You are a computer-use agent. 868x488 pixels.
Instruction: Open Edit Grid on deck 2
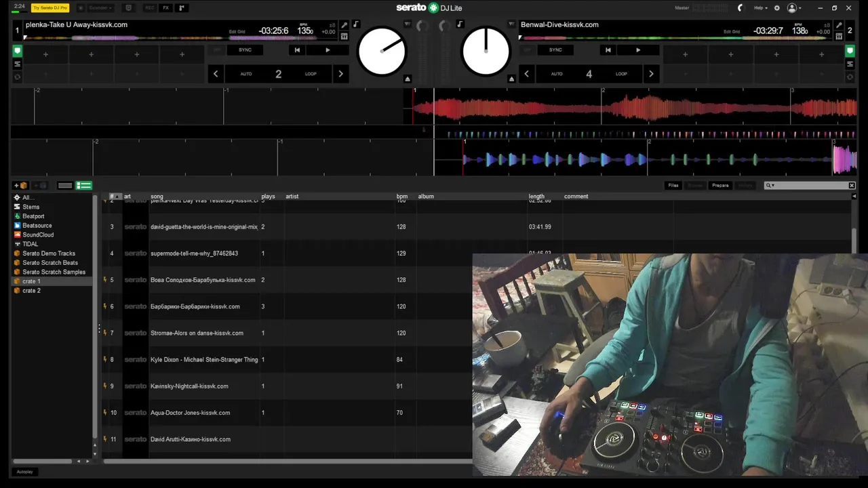tap(732, 32)
